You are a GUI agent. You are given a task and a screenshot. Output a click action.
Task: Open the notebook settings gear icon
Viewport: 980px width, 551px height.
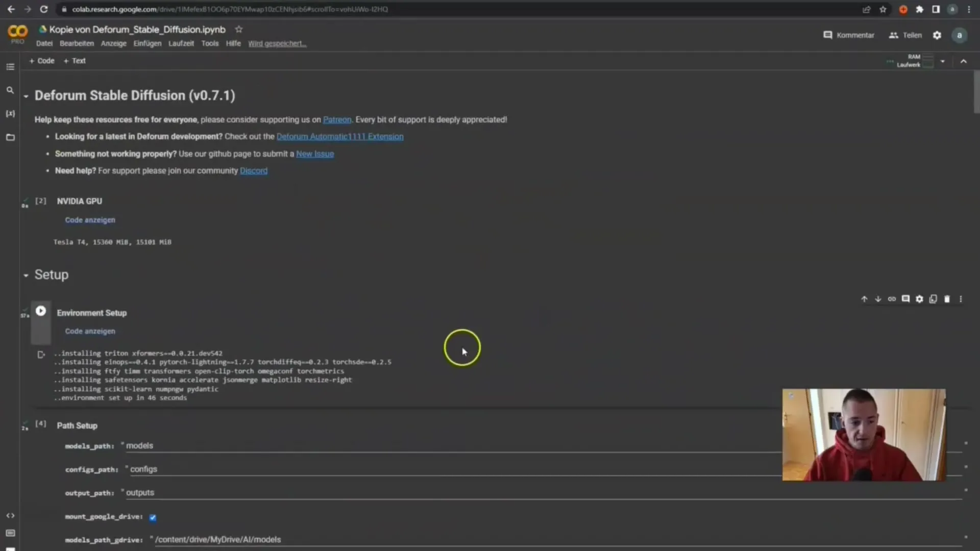937,35
